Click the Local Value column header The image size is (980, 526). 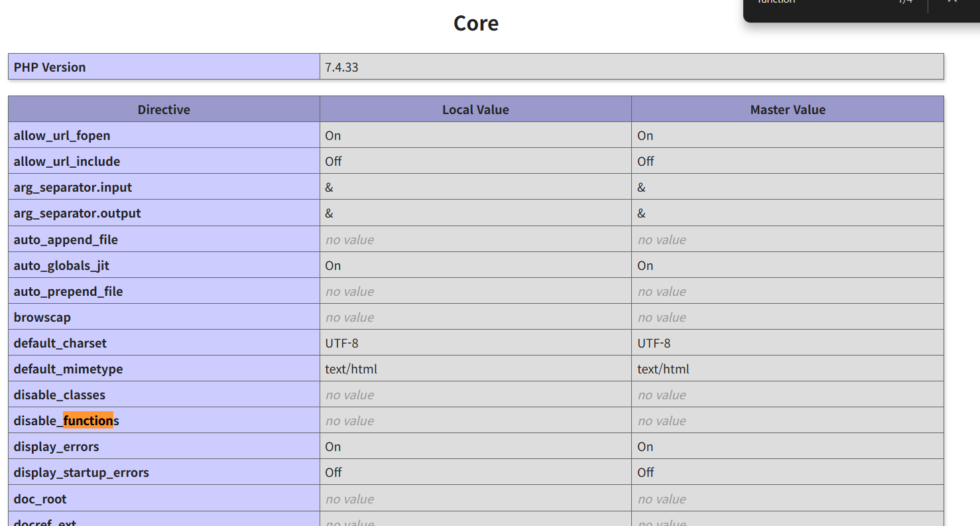tap(475, 109)
